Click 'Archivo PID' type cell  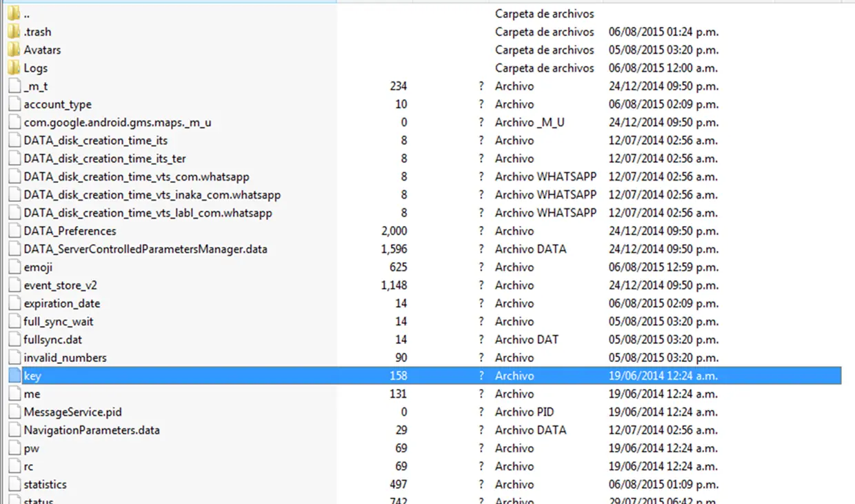[524, 412]
